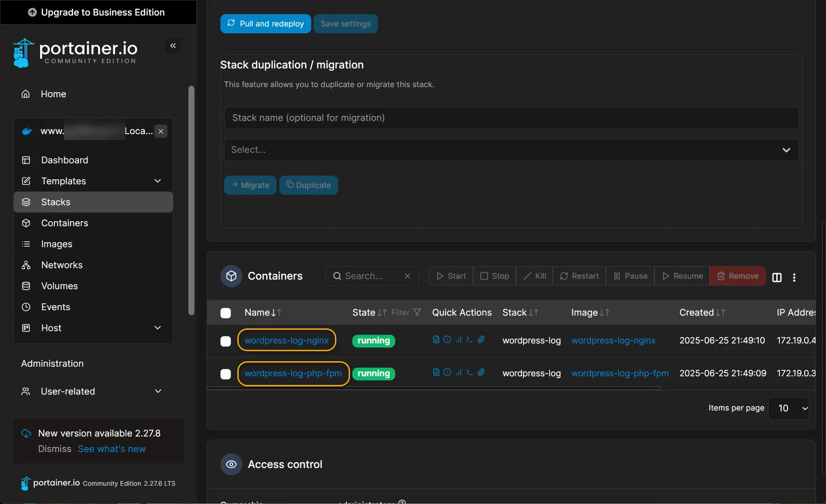Viewport: 826px width, 504px height.
Task: Check the wordpress-log-php-fpm row checkbox
Action: (x=225, y=374)
